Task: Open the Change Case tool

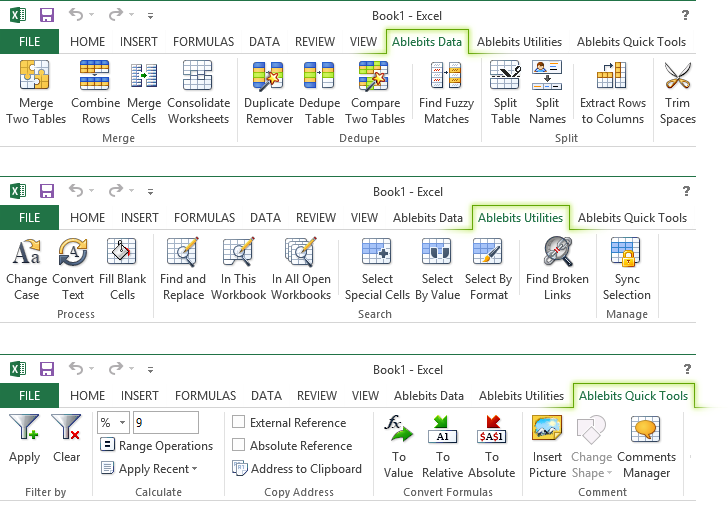Action: pos(26,253)
